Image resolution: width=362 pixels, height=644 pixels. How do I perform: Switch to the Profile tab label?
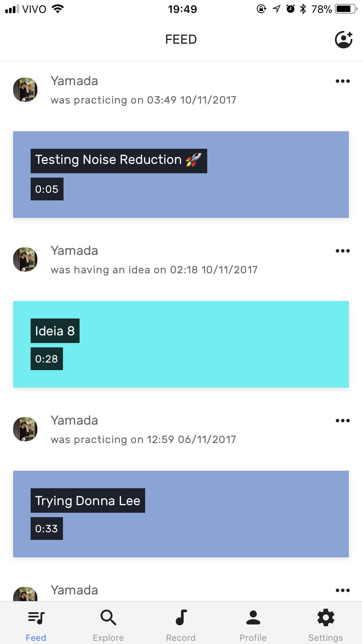(x=253, y=638)
